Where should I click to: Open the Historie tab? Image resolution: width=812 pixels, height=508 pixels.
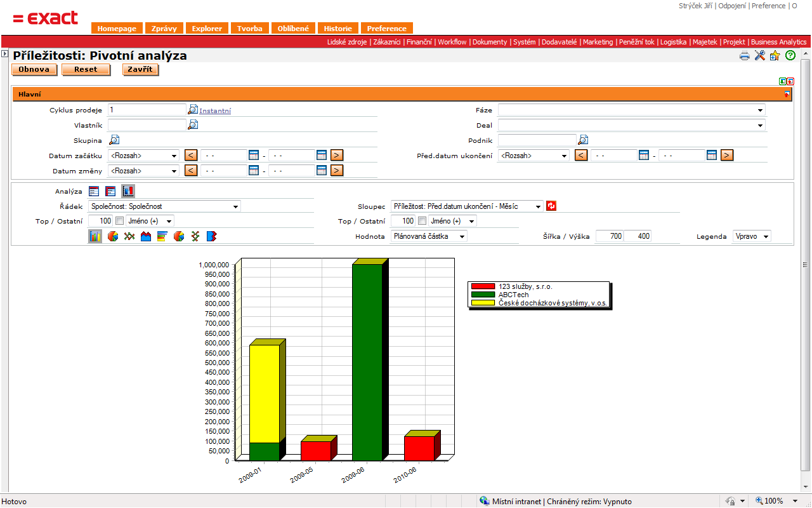tap(337, 29)
